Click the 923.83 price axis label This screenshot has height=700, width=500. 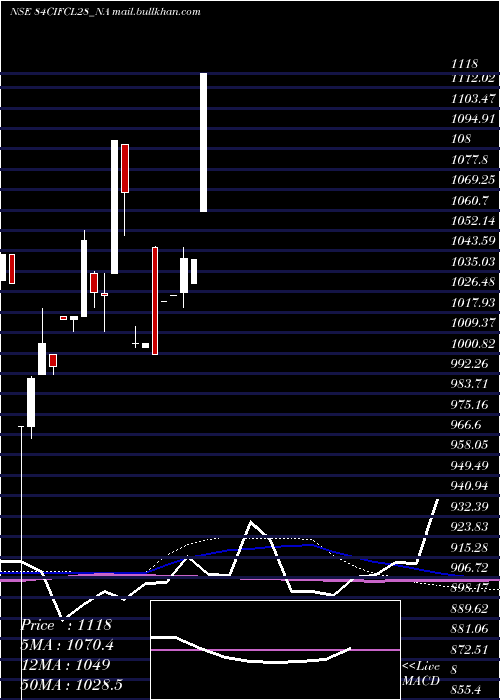(469, 527)
